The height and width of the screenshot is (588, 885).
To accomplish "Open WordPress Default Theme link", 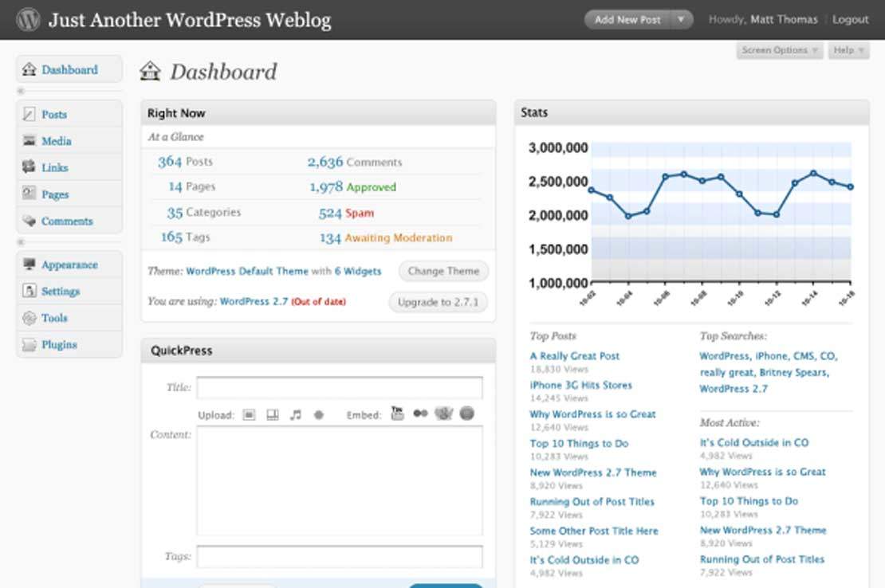I will (x=247, y=271).
